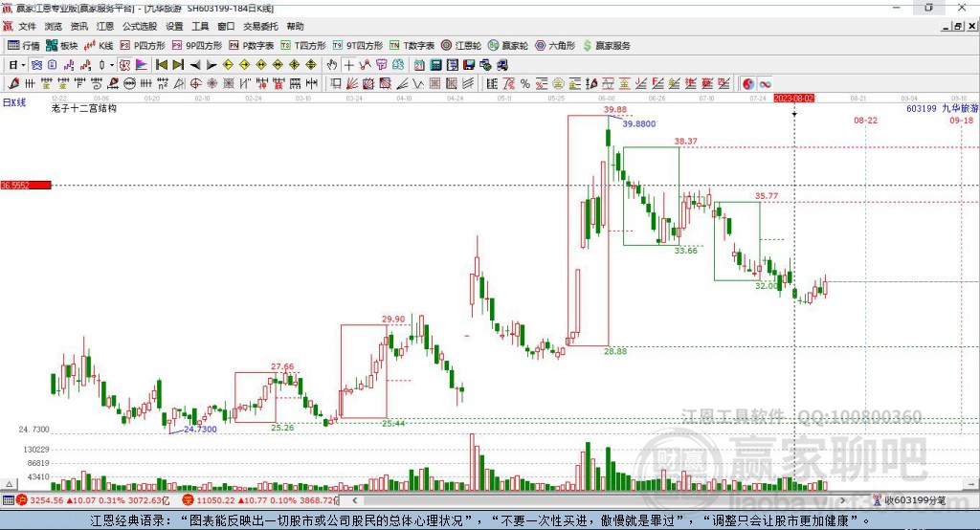
Task: Click the 24.7300 low price label
Action: click(x=200, y=429)
